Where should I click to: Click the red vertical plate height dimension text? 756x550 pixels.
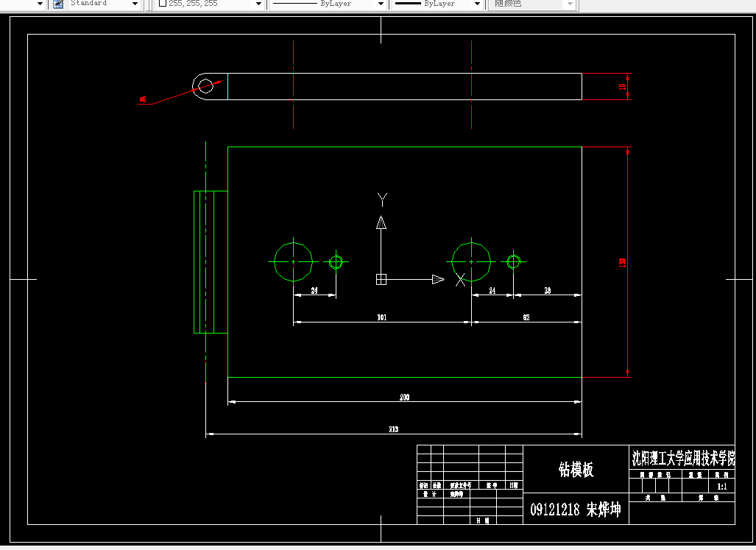tap(622, 262)
